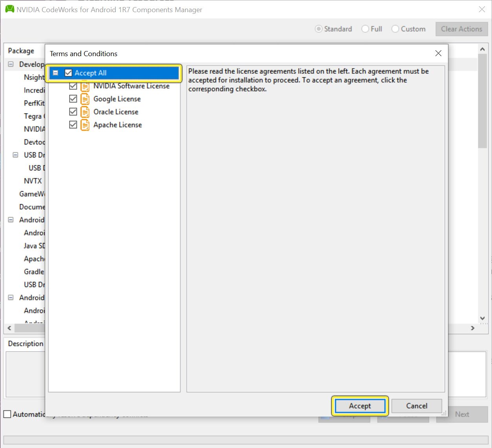Click the NVIDIA Software License document icon
Viewport: 492px width, 448px height.
[x=85, y=86]
